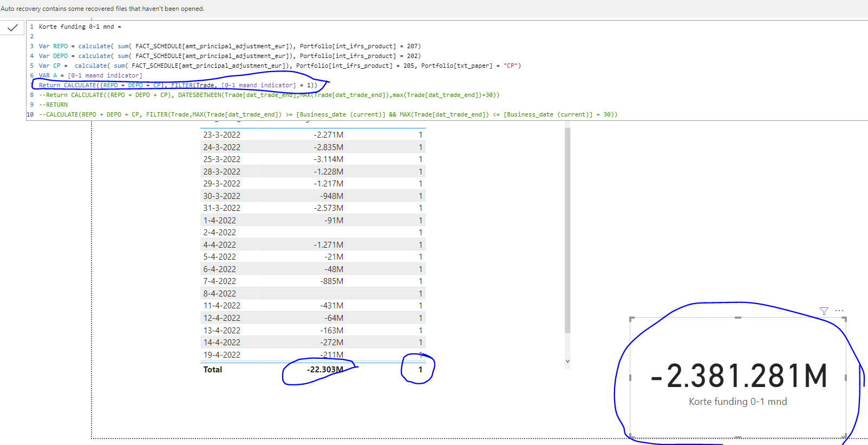Image resolution: width=868 pixels, height=445 pixels.
Task: Click the table scrollbar down arrow
Action: (x=567, y=361)
